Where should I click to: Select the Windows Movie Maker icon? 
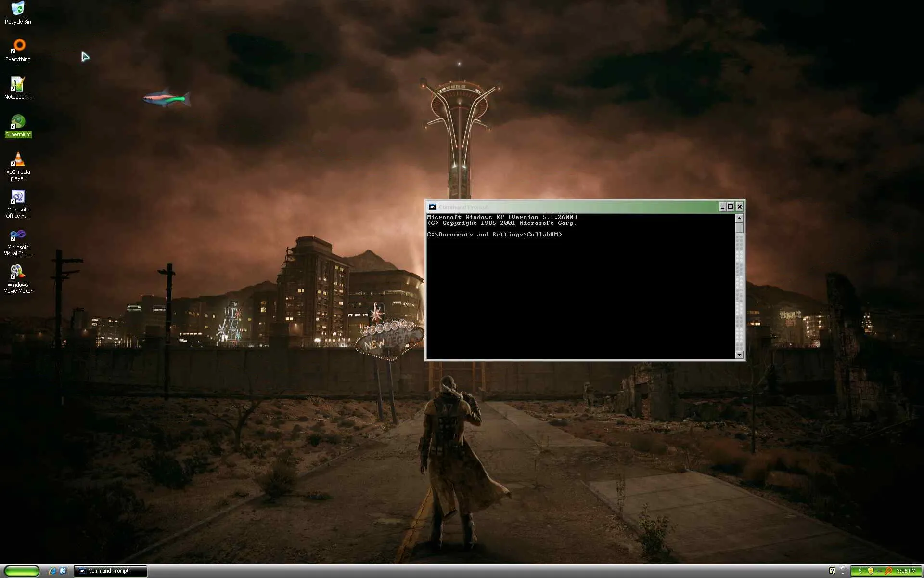(18, 273)
